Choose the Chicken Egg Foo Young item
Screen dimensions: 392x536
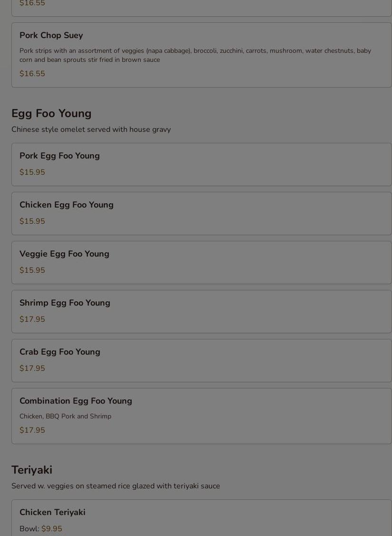[x=67, y=205]
